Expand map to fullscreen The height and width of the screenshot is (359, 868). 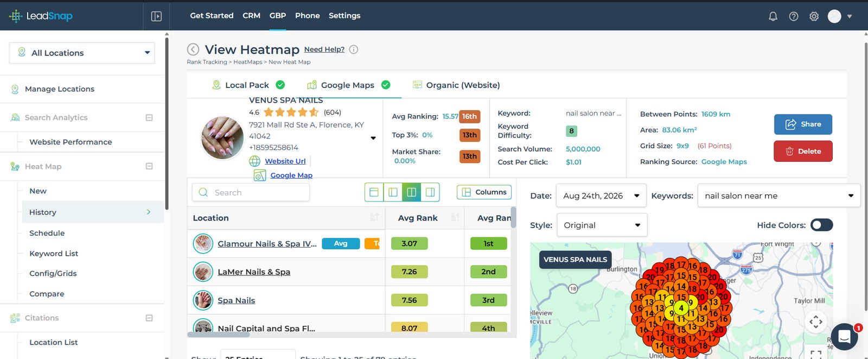click(816, 354)
